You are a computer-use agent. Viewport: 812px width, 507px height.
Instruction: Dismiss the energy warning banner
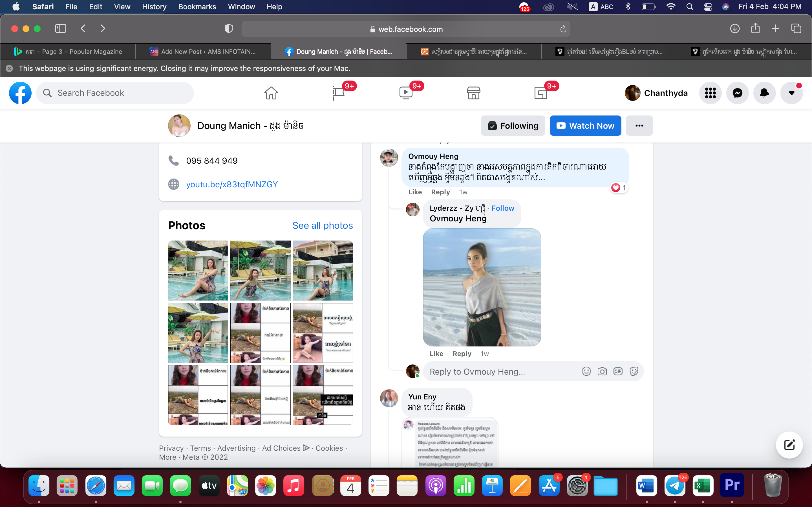pyautogui.click(x=9, y=68)
